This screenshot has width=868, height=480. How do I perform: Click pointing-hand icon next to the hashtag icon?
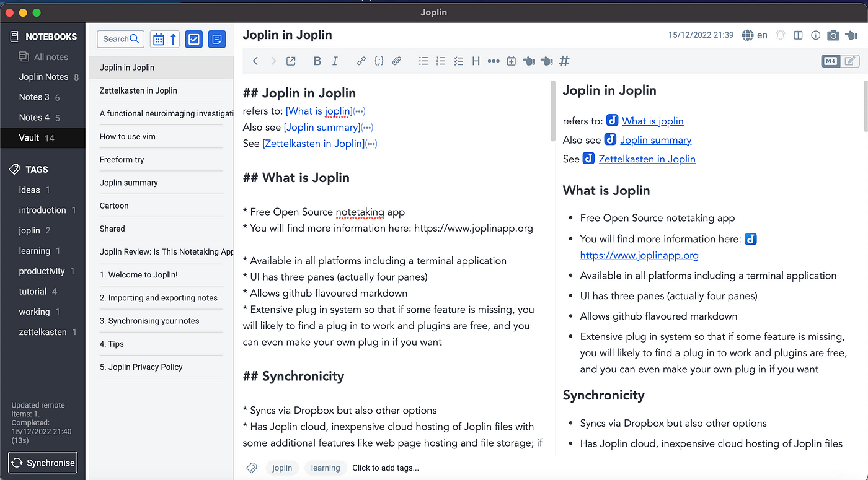coord(546,61)
